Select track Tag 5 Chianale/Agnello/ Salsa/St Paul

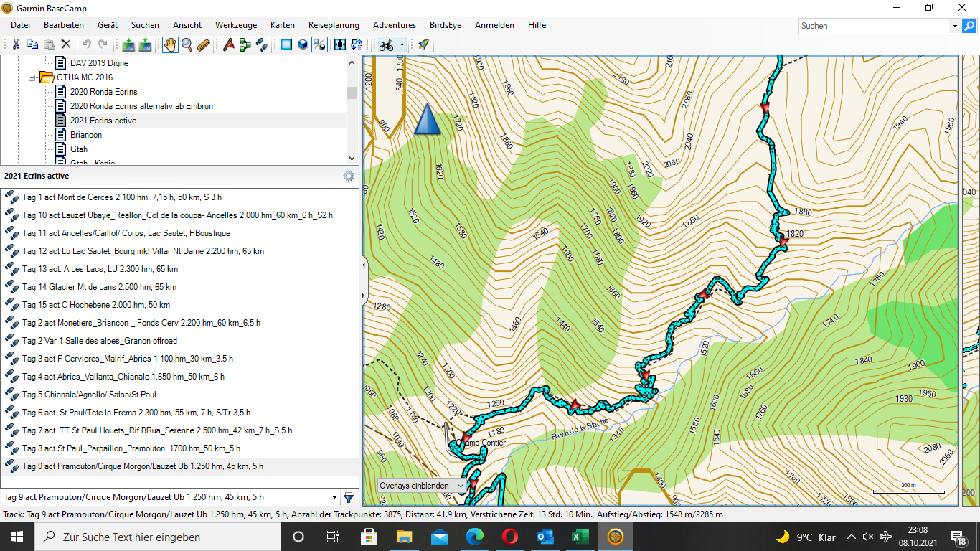[89, 395]
